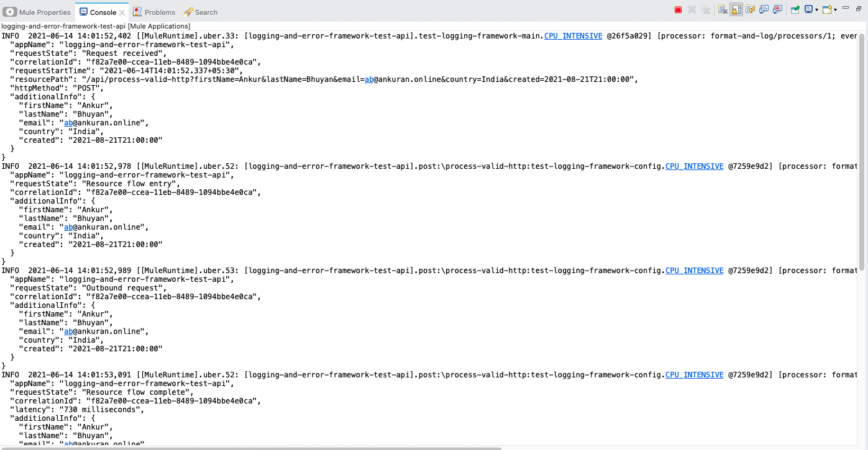This screenshot has height=450, width=868.
Task: Close the Console tab
Action: coord(122,12)
